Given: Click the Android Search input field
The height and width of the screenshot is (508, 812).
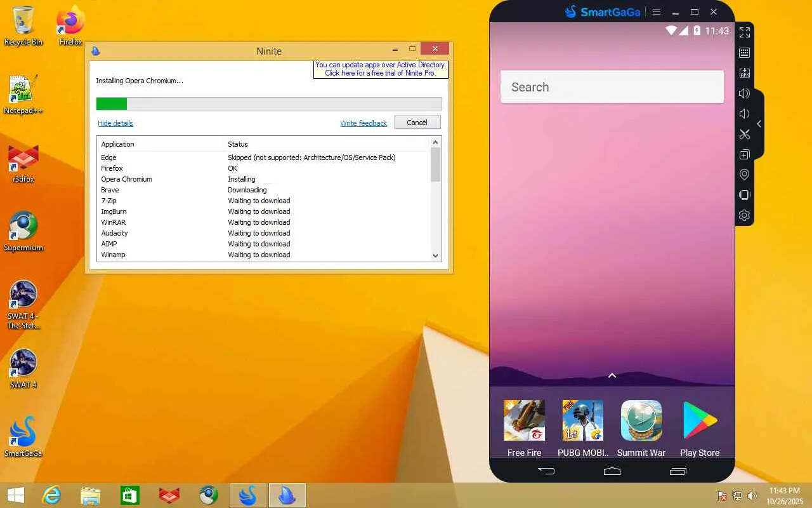Looking at the screenshot, I should 612,87.
